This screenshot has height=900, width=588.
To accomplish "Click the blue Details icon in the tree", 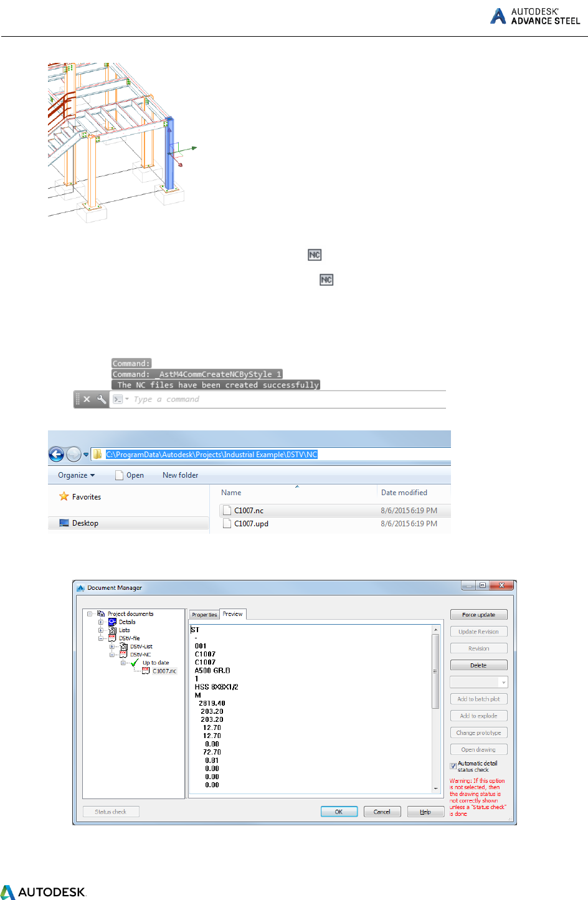I will click(112, 622).
